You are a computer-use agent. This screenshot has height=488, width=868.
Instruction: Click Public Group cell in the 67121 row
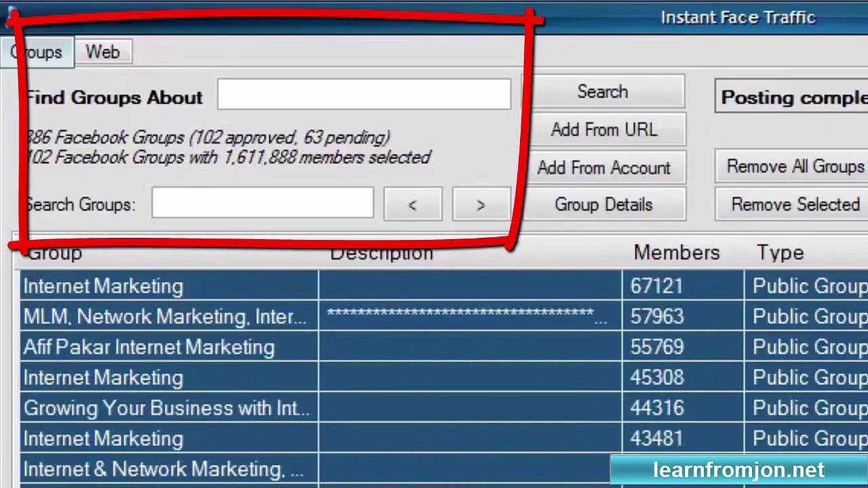click(x=806, y=286)
